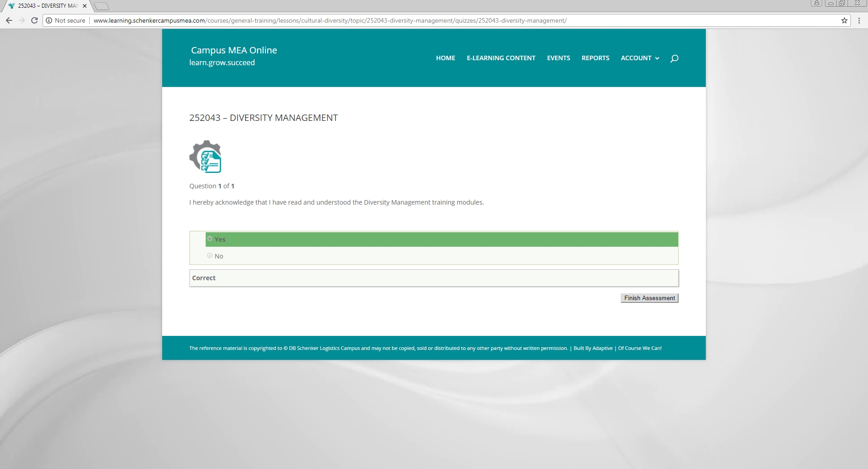Open the EVENTS menu item
868x469 pixels.
[x=558, y=58]
